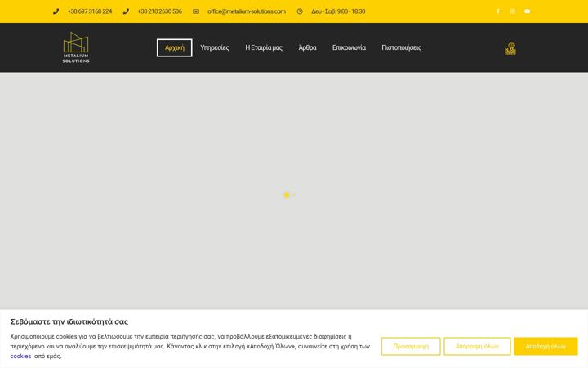
Task: Go to the Αρχική menu item
Action: pos(175,47)
